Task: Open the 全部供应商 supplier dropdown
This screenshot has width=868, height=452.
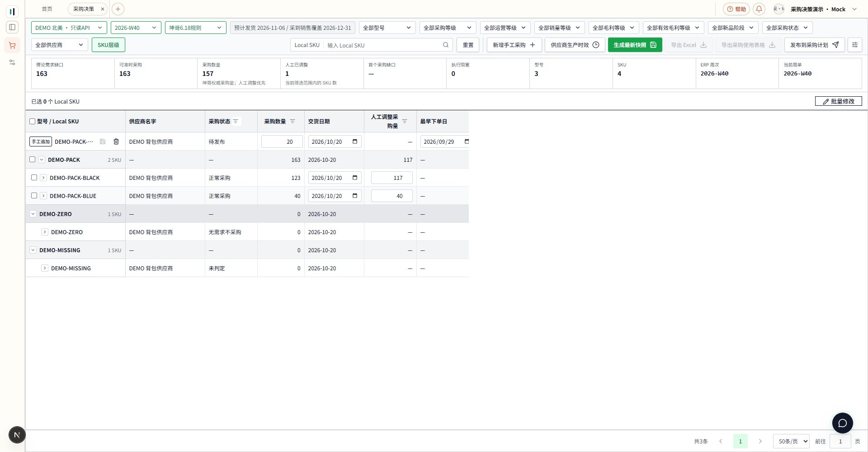Action: coord(60,45)
